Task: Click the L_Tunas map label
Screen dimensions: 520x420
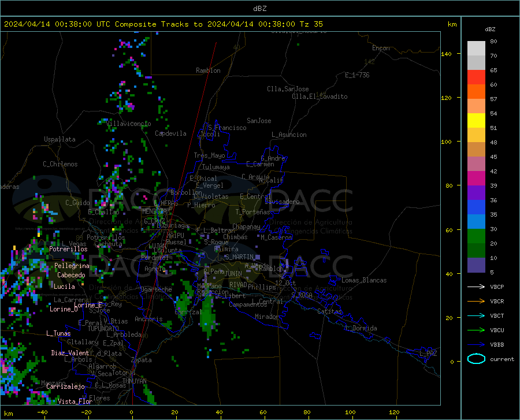Action: (x=58, y=333)
